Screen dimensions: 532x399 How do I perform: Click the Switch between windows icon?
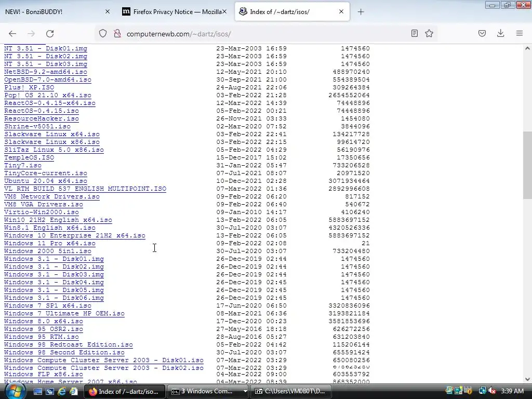point(50,392)
